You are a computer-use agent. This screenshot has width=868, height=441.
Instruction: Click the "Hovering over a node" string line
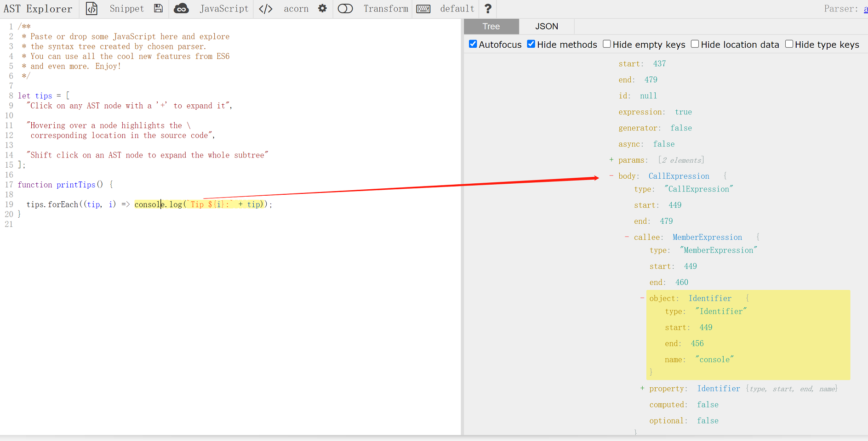108,125
